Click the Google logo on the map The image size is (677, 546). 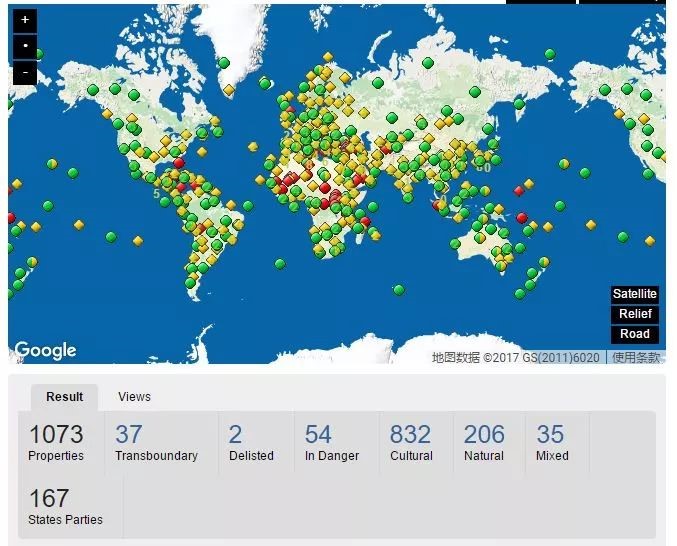tap(45, 350)
